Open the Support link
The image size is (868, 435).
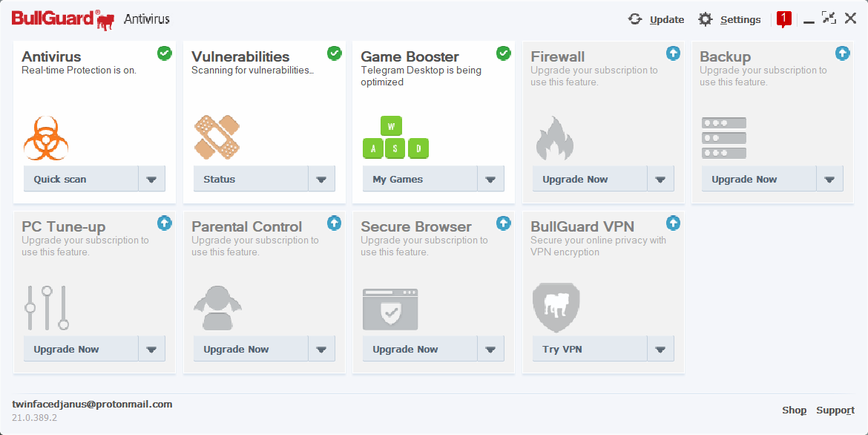pyautogui.click(x=835, y=410)
